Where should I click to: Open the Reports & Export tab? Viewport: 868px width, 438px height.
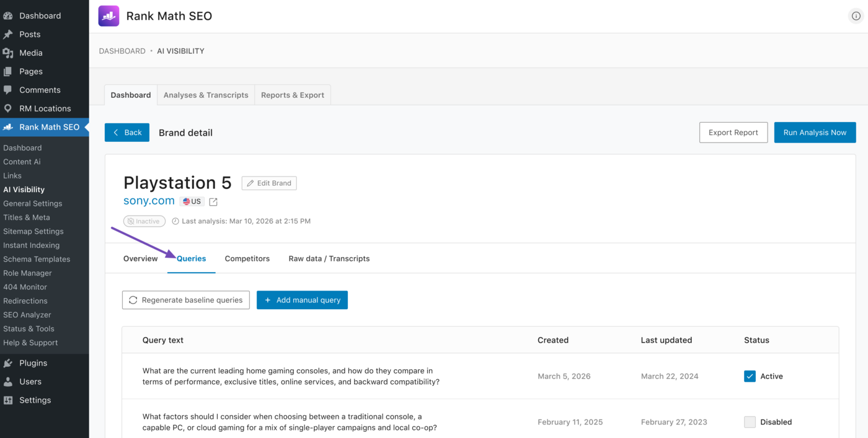(293, 95)
